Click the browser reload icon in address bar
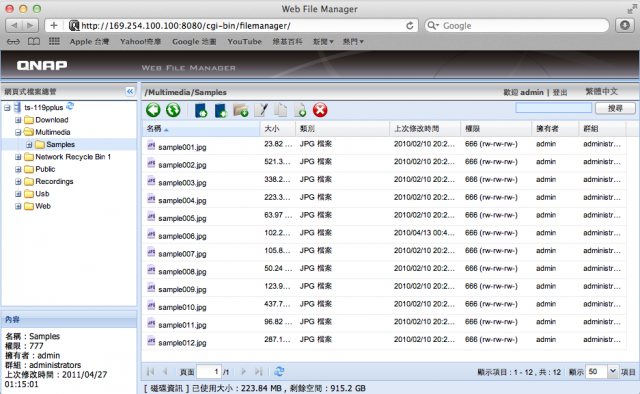The image size is (640, 394). [x=410, y=26]
